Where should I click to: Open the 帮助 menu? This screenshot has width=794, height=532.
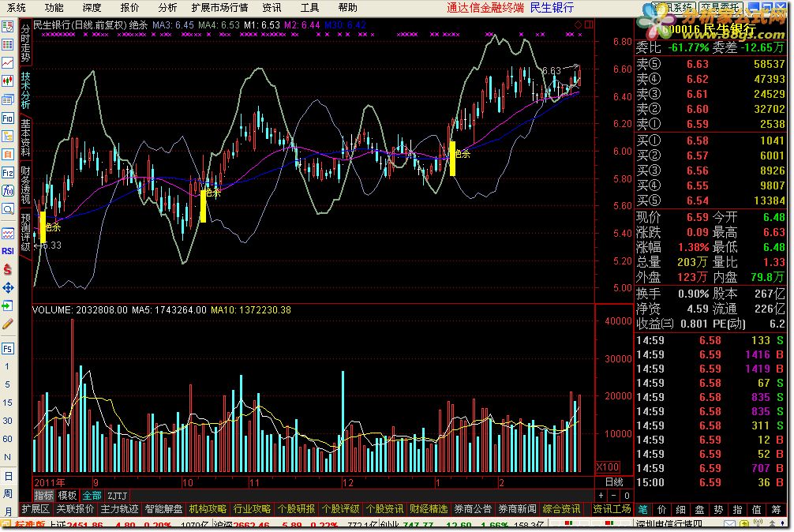348,8
